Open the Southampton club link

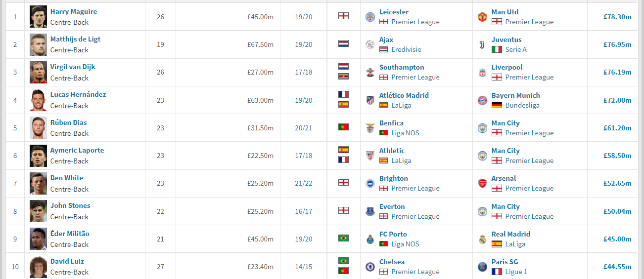pos(402,67)
